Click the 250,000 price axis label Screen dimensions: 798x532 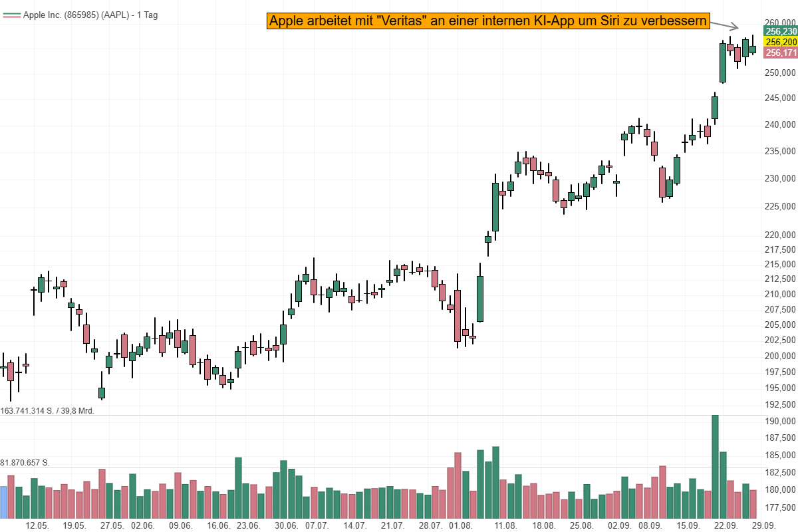[780, 72]
